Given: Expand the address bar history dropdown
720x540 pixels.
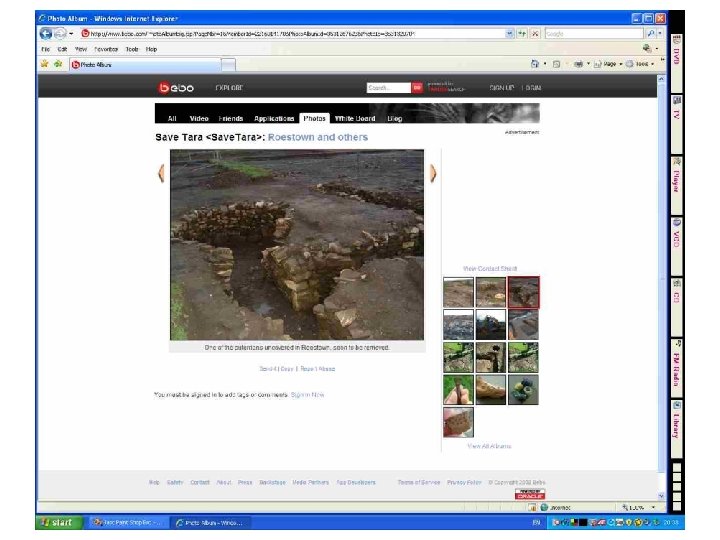Looking at the screenshot, I should [x=509, y=34].
